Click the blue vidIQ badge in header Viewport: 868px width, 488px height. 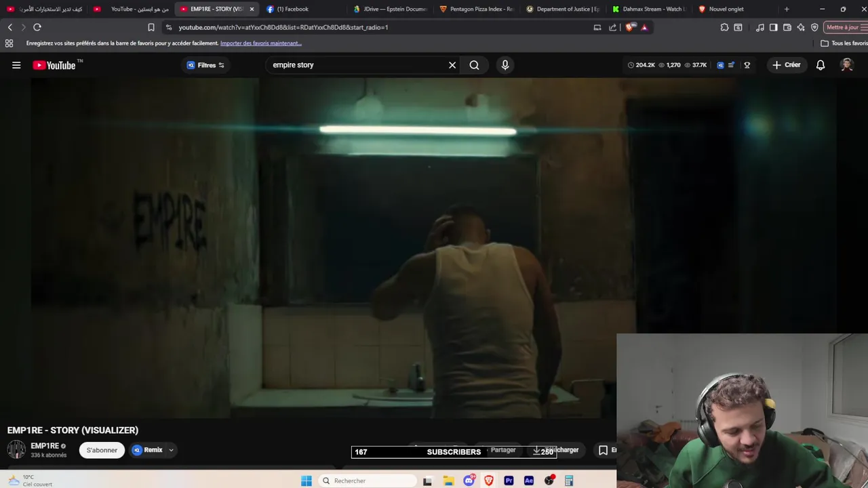(720, 65)
